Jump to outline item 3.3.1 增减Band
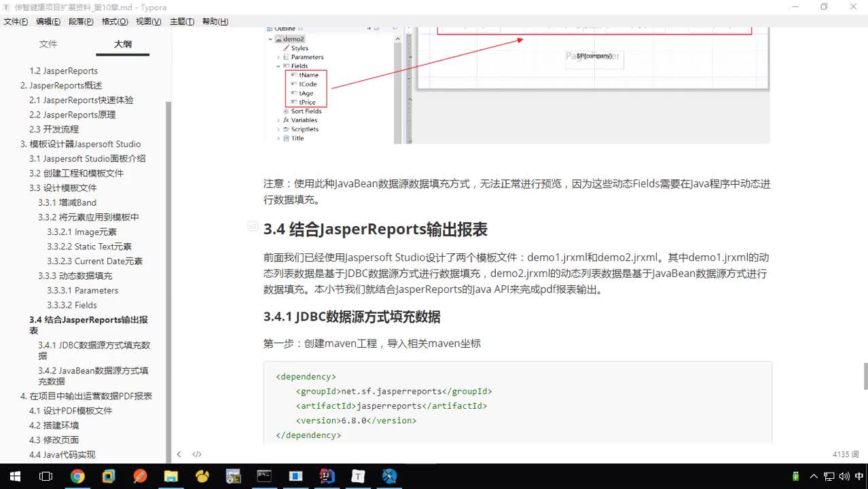The image size is (868, 489). point(67,202)
